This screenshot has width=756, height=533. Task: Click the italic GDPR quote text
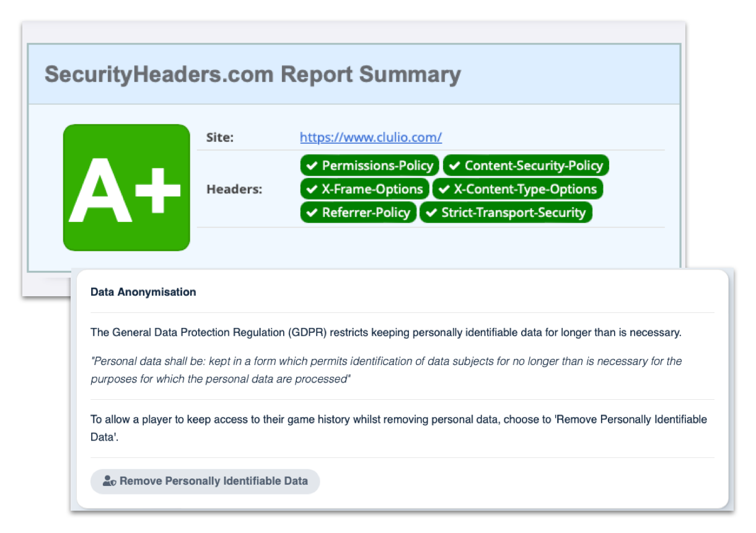click(386, 370)
